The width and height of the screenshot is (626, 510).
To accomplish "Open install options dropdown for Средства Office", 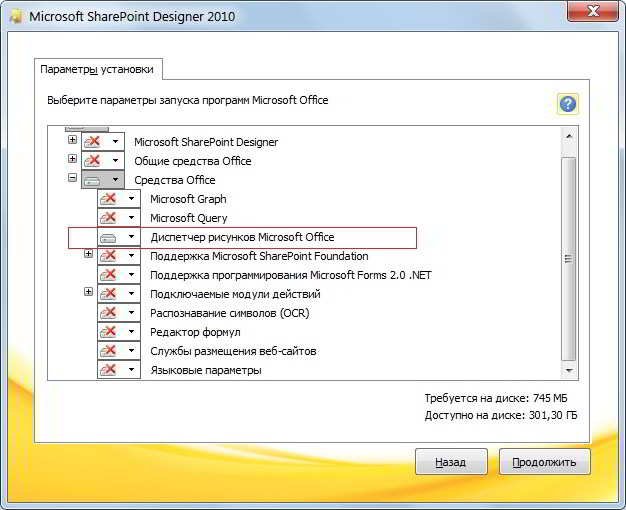I will point(116,180).
